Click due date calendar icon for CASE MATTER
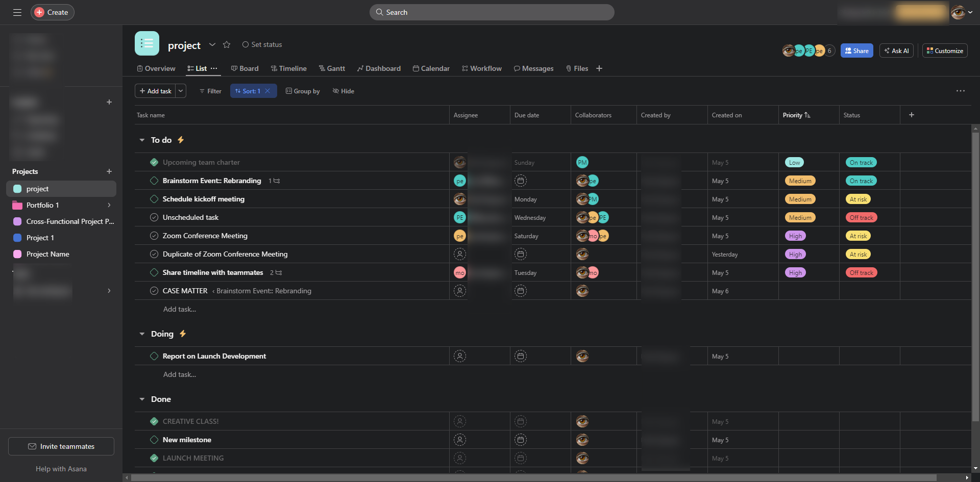Image resolution: width=980 pixels, height=482 pixels. [x=520, y=291]
